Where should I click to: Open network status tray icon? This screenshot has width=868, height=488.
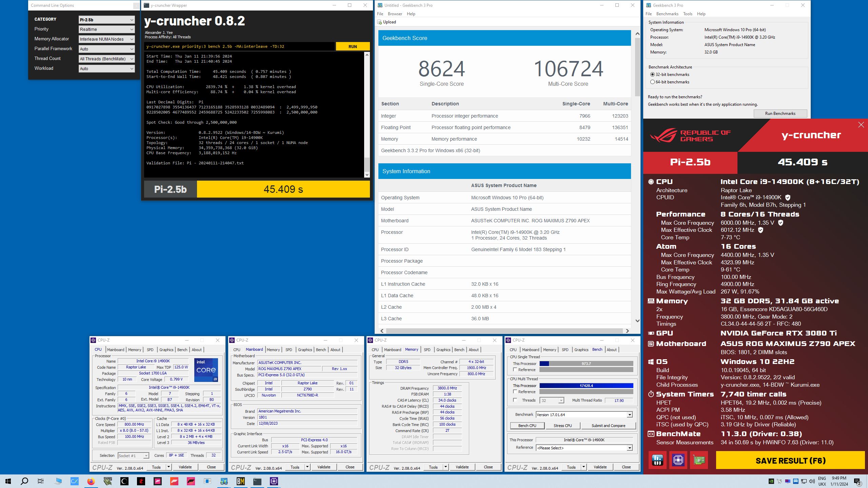click(x=804, y=481)
